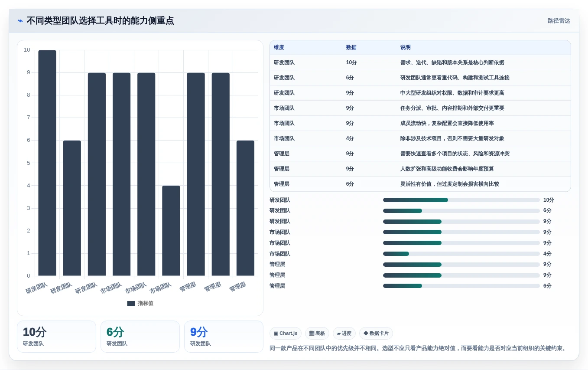Click row text 灵活性有价值,但过度定制会损害横向比较

click(450, 184)
